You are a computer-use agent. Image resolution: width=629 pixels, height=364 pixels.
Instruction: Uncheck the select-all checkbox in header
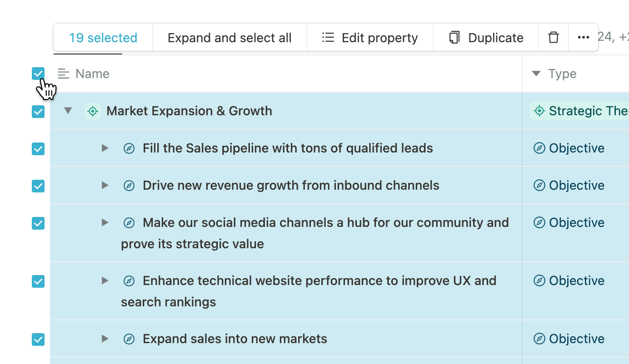38,74
